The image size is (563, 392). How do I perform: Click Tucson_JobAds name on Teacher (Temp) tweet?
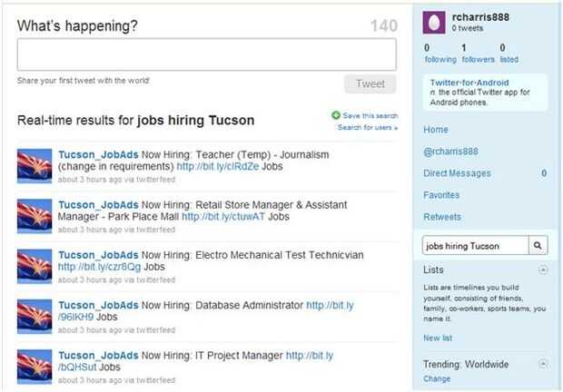pos(98,154)
